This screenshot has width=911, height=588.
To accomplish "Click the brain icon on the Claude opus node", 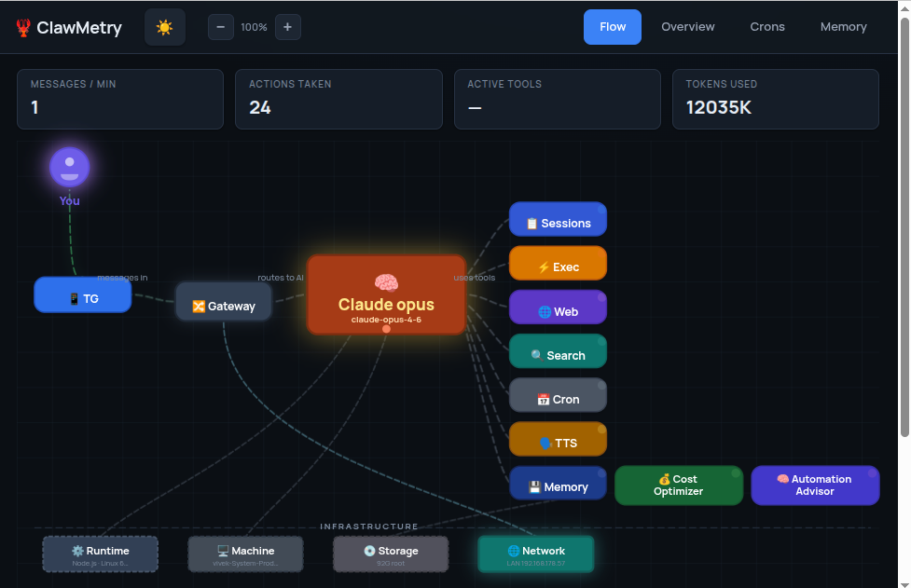I will pyautogui.click(x=385, y=282).
